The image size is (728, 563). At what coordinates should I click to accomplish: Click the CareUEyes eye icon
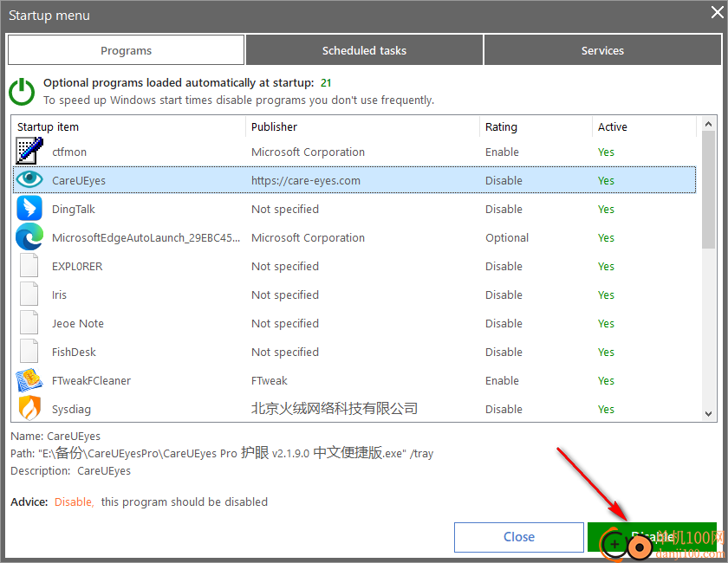(x=29, y=179)
